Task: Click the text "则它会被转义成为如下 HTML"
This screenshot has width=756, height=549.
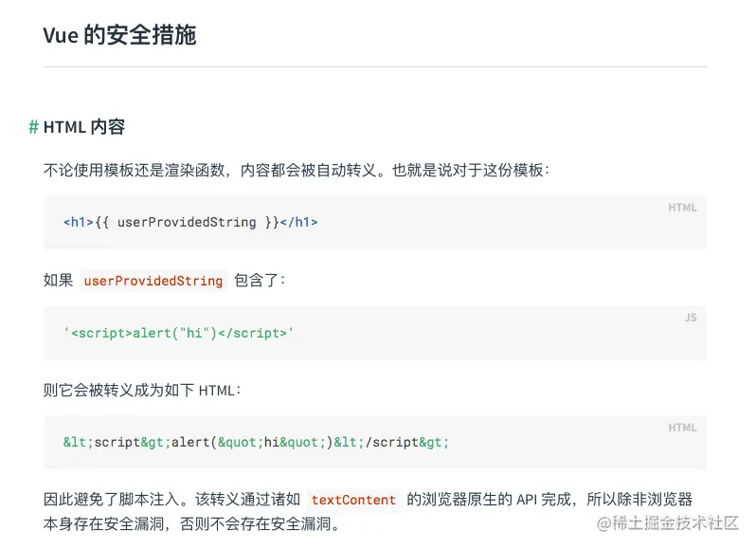Action: [x=142, y=390]
